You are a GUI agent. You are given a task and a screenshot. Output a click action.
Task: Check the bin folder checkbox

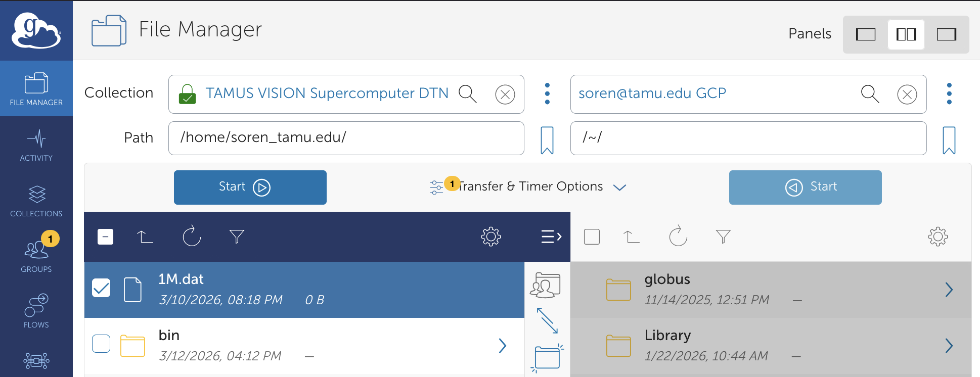[x=101, y=344]
